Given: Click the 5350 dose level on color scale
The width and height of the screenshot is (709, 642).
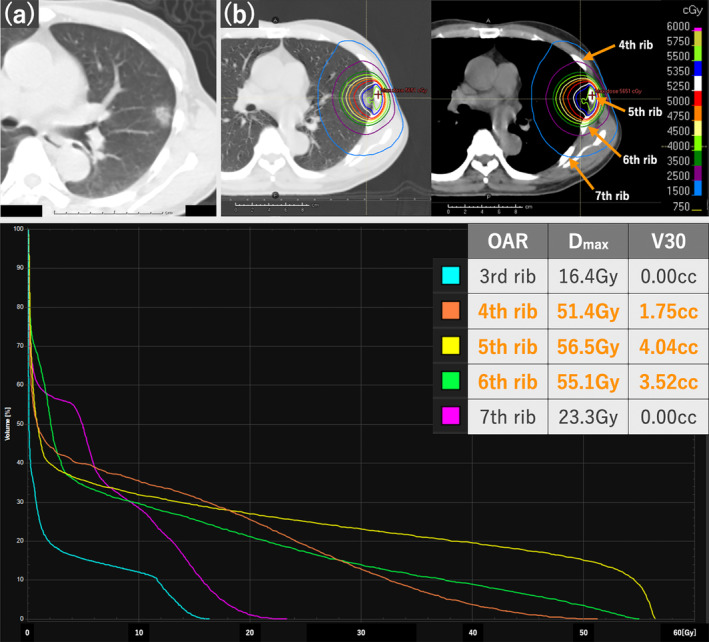Looking at the screenshot, I should coord(678,71).
